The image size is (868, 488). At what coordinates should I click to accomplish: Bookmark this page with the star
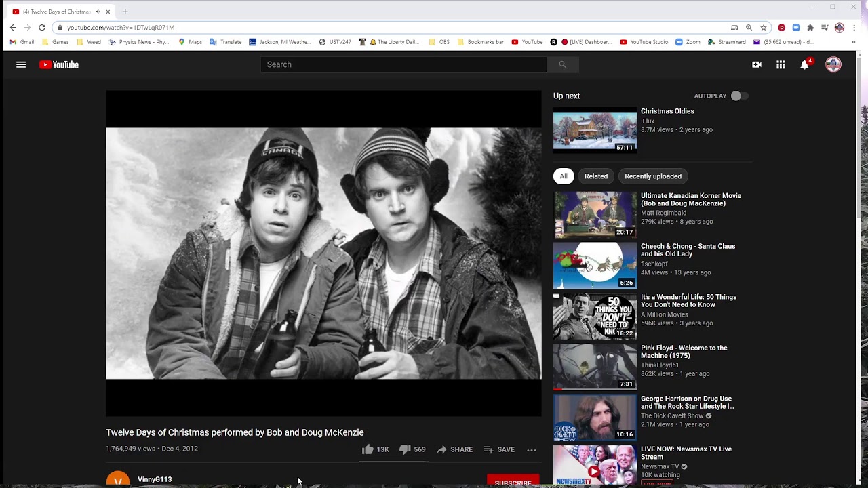coord(764,28)
